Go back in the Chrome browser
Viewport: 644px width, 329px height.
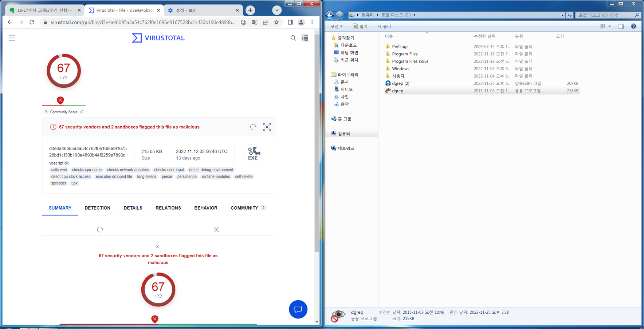click(x=10, y=22)
